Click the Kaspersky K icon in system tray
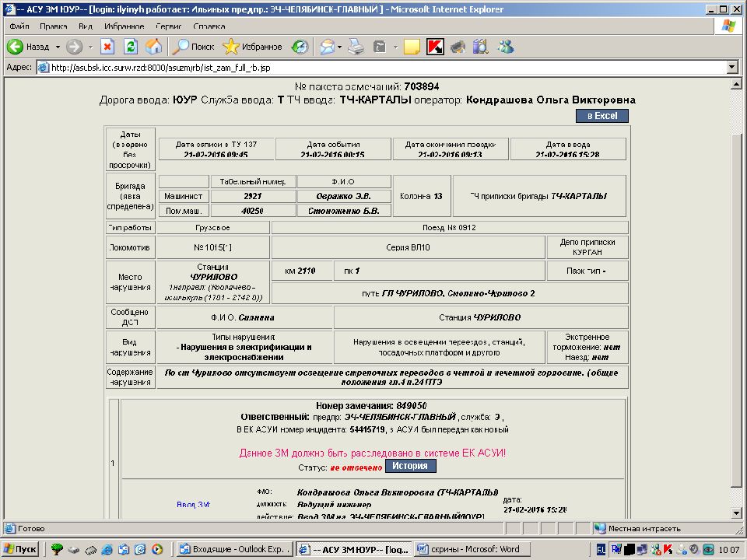This screenshot has height=560, width=747. [668, 550]
